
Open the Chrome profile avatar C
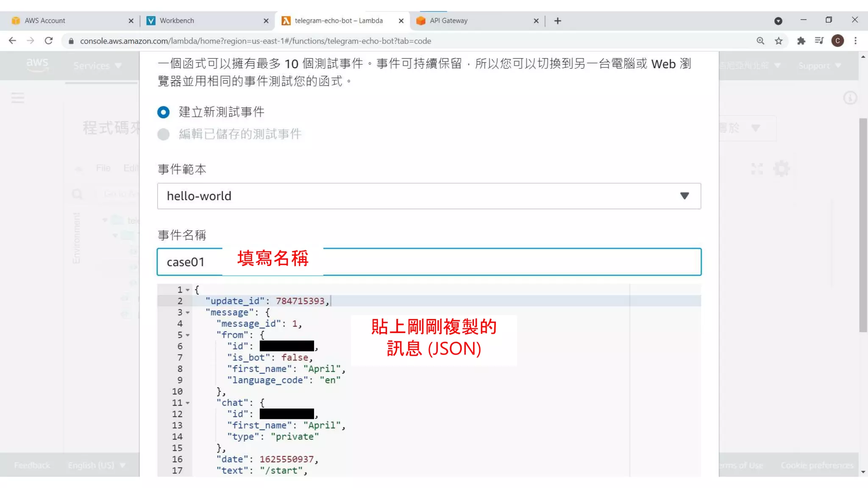(x=837, y=41)
